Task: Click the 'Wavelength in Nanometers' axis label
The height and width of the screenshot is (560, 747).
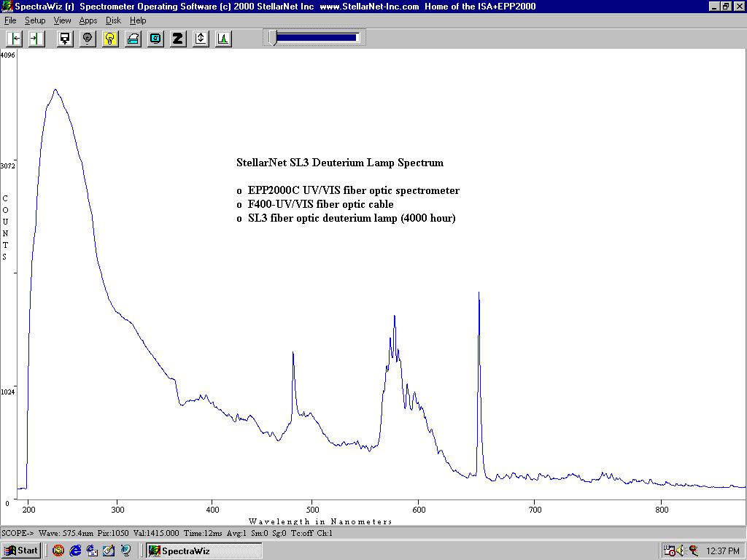Action: pos(320,521)
